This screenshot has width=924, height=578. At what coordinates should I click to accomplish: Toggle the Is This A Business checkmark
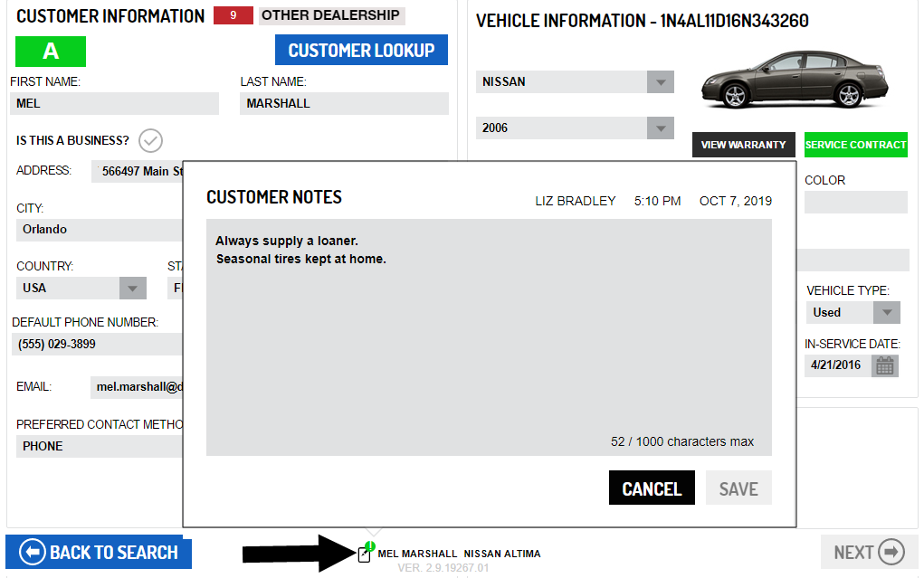150,141
